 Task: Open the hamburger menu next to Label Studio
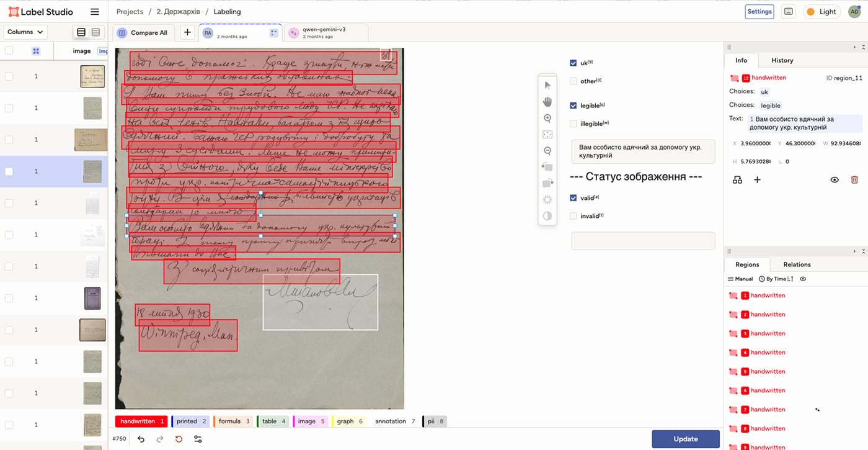pos(95,12)
